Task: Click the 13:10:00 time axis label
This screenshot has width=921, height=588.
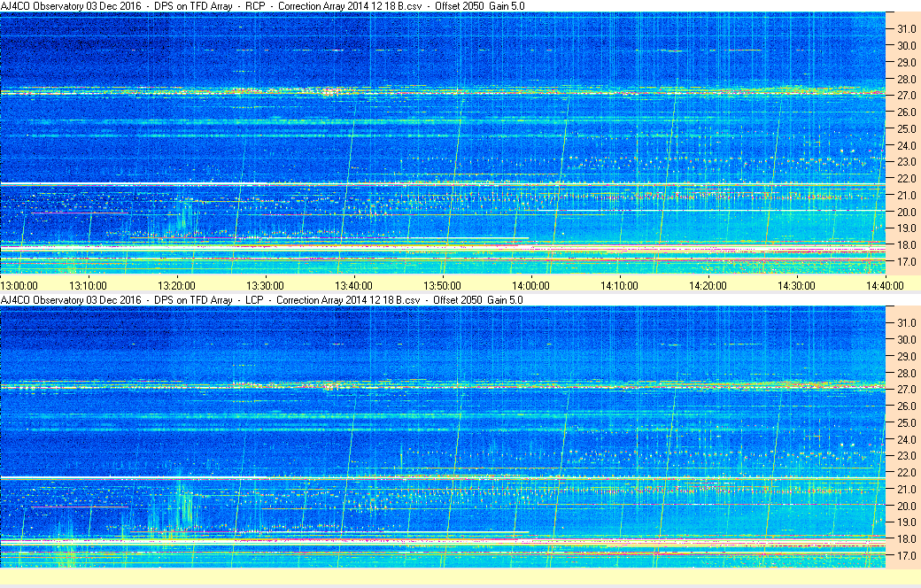Action: coord(88,284)
